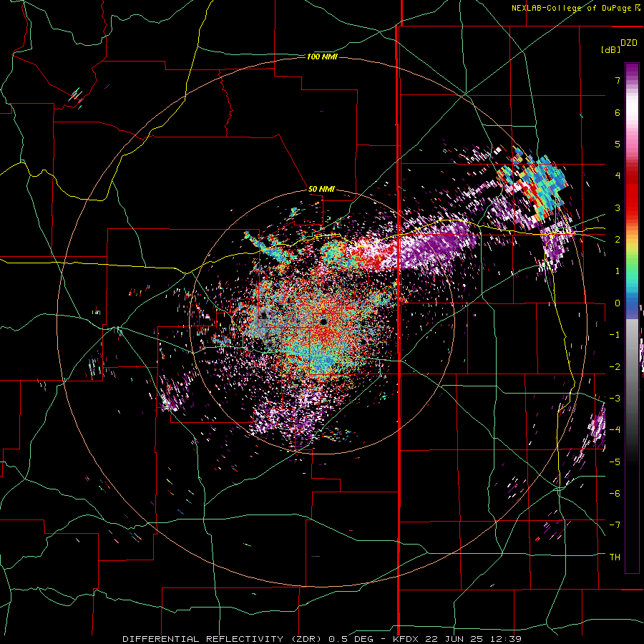Screen dimensions: 644x644
Task: Click the 100 NMI range ring label
Action: pyautogui.click(x=322, y=57)
